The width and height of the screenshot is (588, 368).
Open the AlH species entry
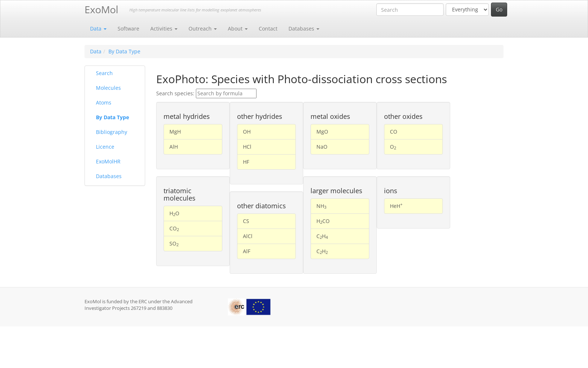pyautogui.click(x=193, y=147)
